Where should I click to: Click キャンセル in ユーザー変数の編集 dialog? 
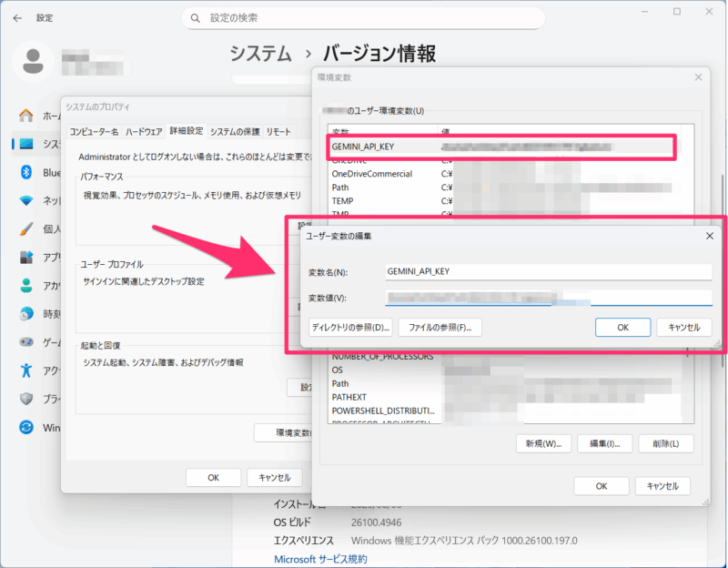click(684, 328)
